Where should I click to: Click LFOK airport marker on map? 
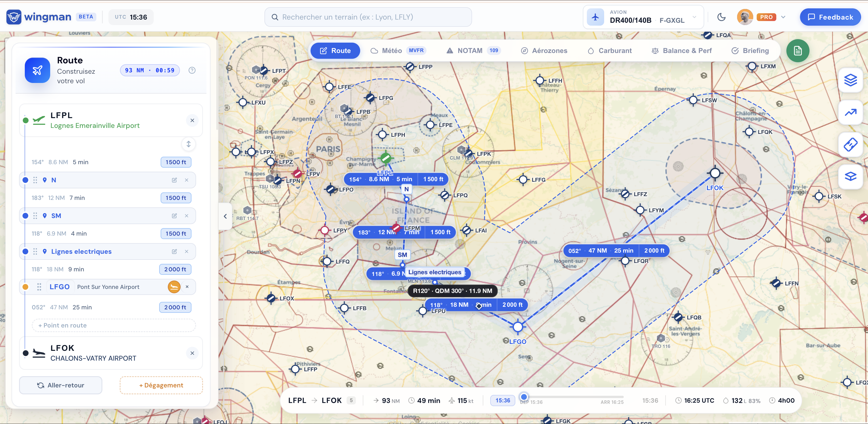[x=715, y=173]
